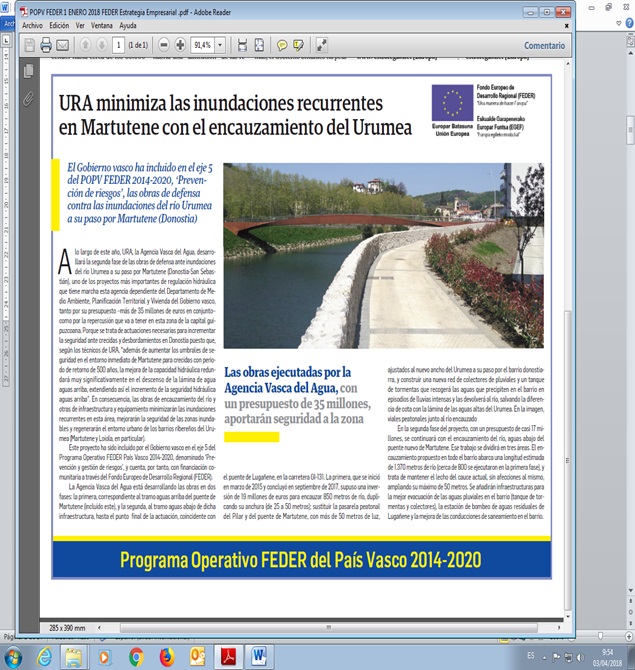The height and width of the screenshot is (670, 635).
Task: Switch to read mode fullscreen icon
Action: 321,45
